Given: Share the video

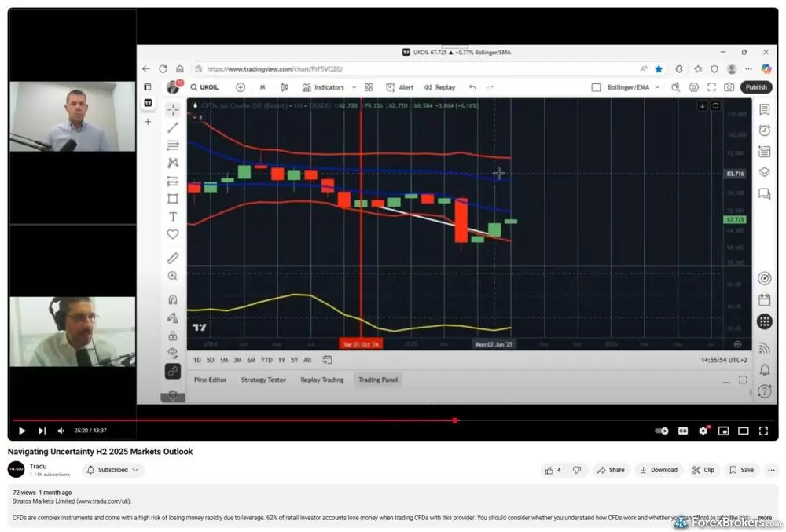Looking at the screenshot, I should [x=611, y=470].
